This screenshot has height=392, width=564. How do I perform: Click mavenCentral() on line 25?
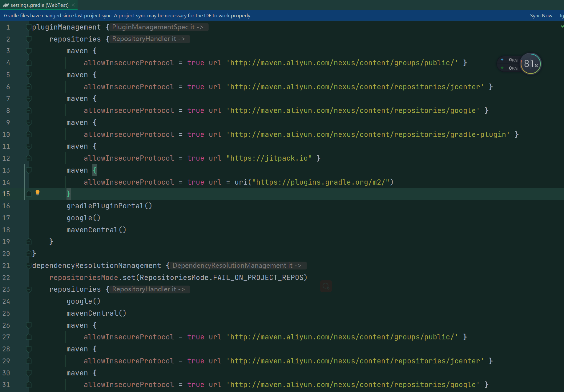pos(96,313)
